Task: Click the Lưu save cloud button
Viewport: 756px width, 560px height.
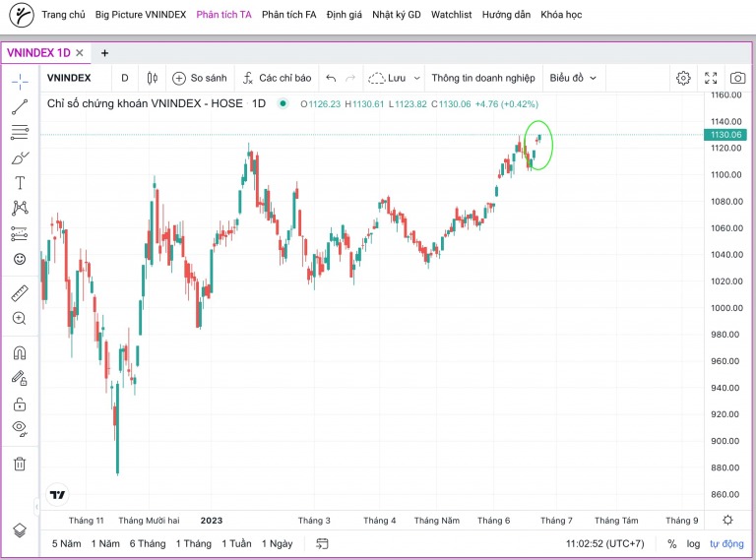Action: 387,78
